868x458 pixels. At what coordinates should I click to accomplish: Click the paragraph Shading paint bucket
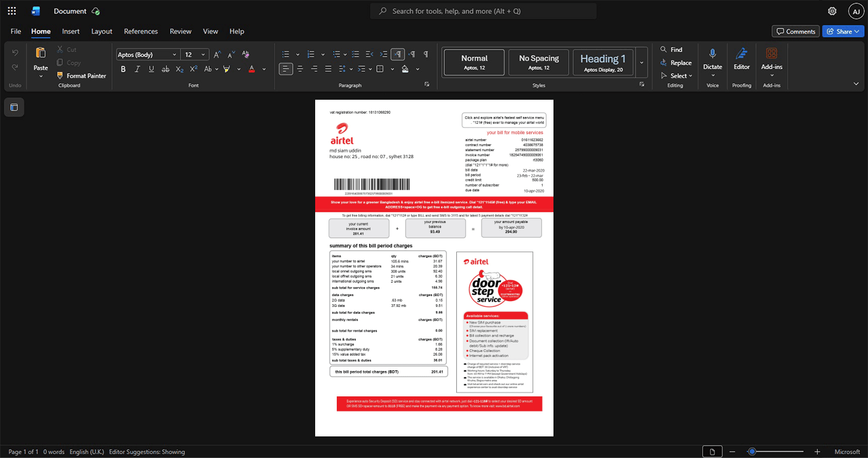(x=405, y=69)
